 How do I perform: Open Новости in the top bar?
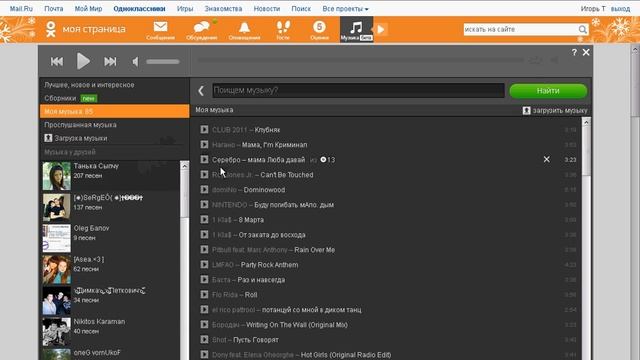click(267, 9)
